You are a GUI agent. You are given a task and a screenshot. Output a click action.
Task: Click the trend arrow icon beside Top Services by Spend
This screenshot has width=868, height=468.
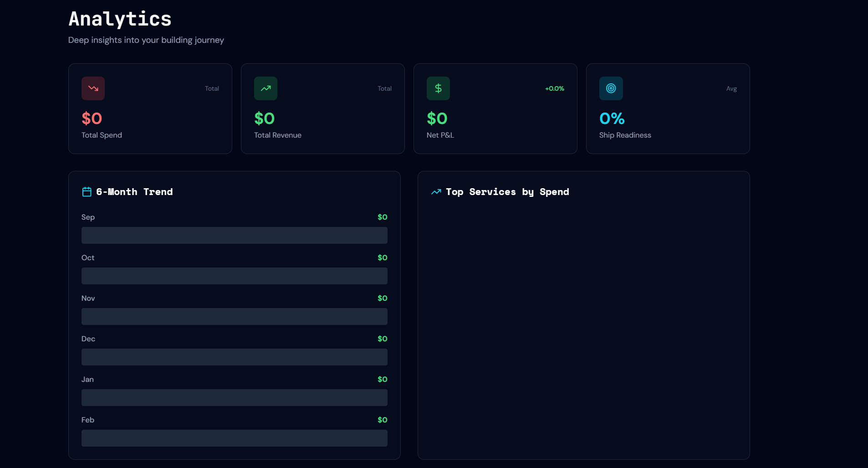click(436, 192)
